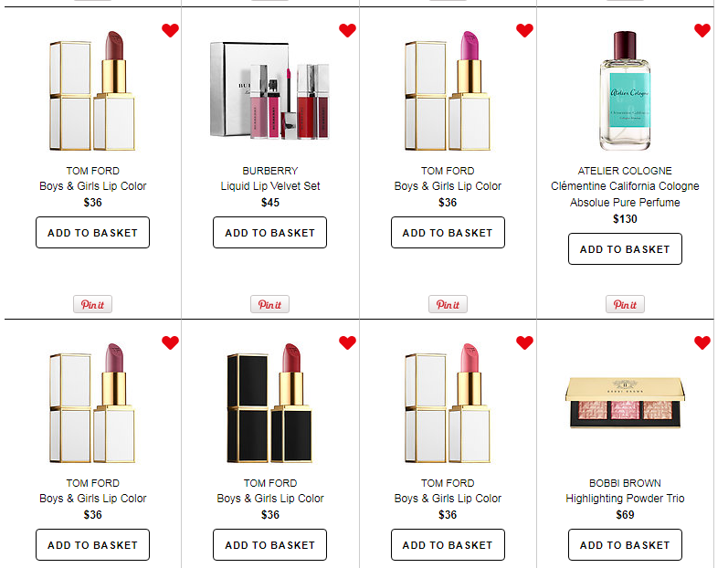
Task: Pin the first top-row Tom Ford lipstick
Action: click(92, 304)
